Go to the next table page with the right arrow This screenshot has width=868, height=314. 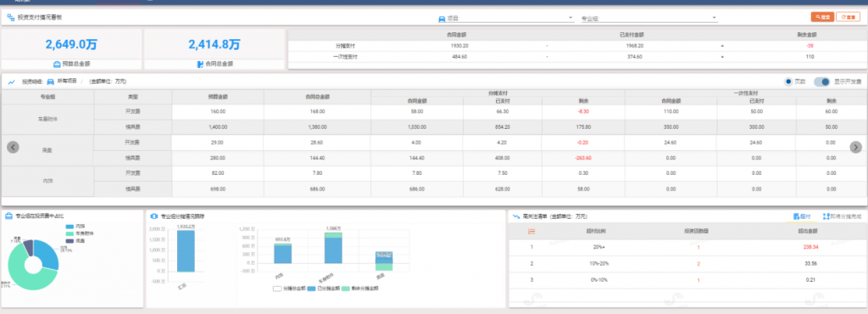pyautogui.click(x=856, y=148)
